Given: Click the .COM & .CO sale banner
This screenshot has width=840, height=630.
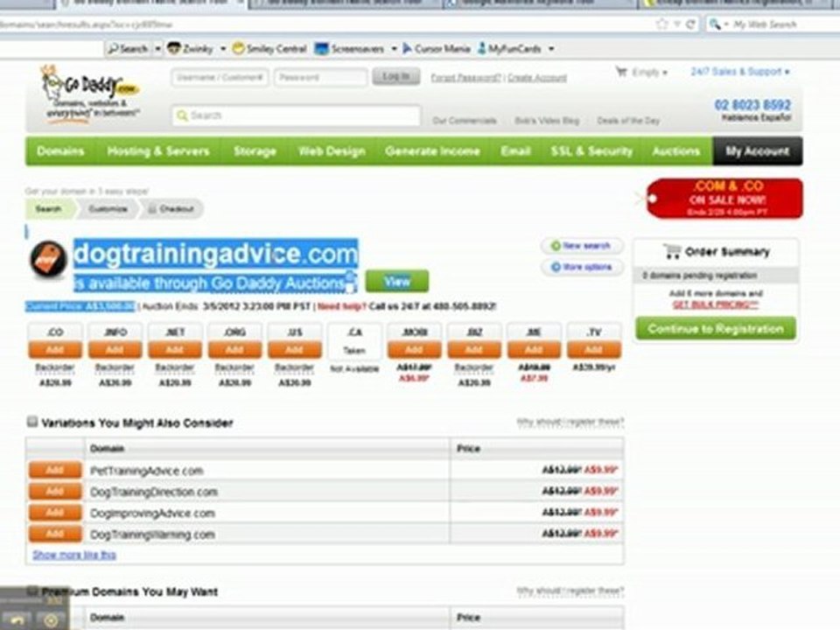Looking at the screenshot, I should pyautogui.click(x=724, y=199).
